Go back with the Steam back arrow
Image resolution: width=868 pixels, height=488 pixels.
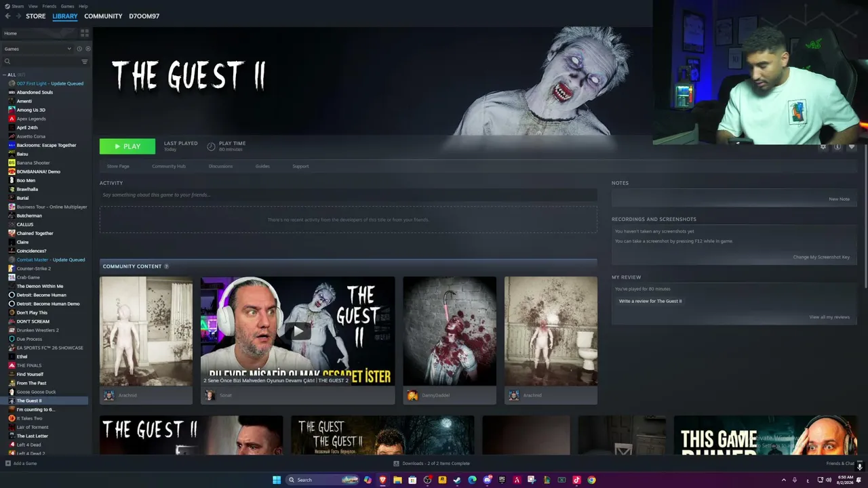coord(7,16)
